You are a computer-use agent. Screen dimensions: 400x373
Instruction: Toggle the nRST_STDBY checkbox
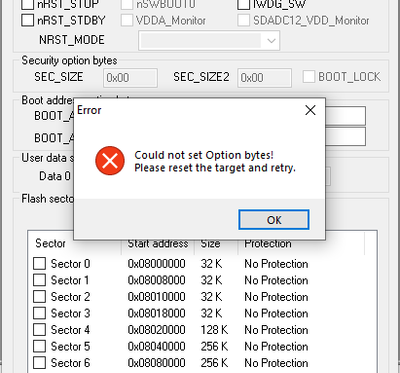click(28, 20)
